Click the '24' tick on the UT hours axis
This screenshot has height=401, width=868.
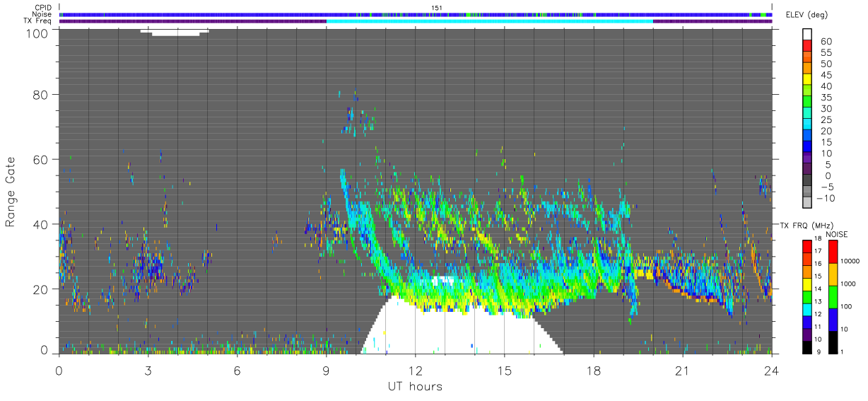(772, 370)
